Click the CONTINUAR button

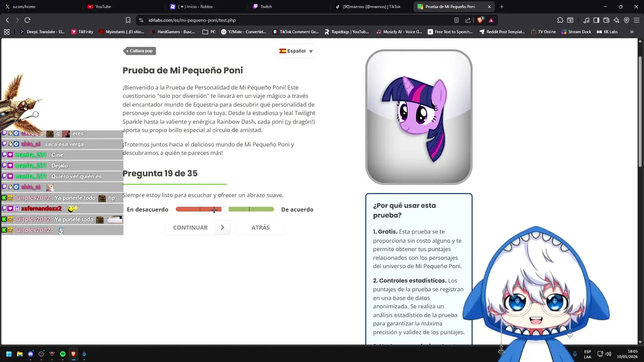(190, 228)
